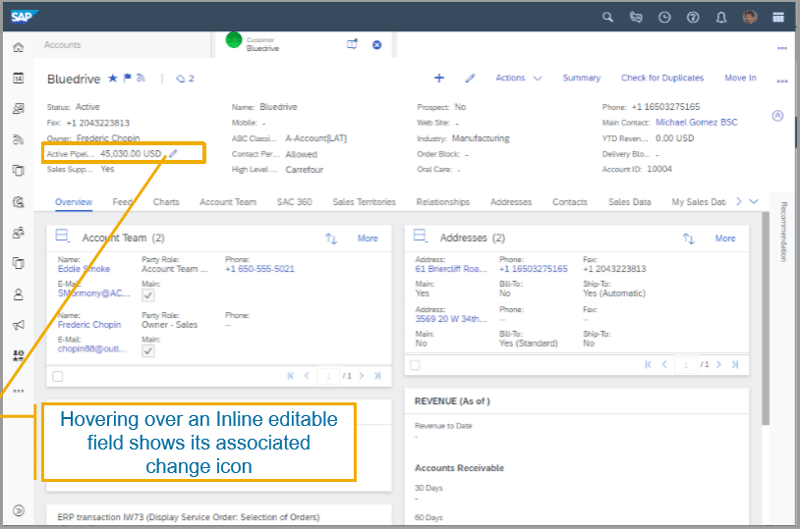Open header overflow three dots
Image resolution: width=800 pixels, height=529 pixels.
(782, 81)
